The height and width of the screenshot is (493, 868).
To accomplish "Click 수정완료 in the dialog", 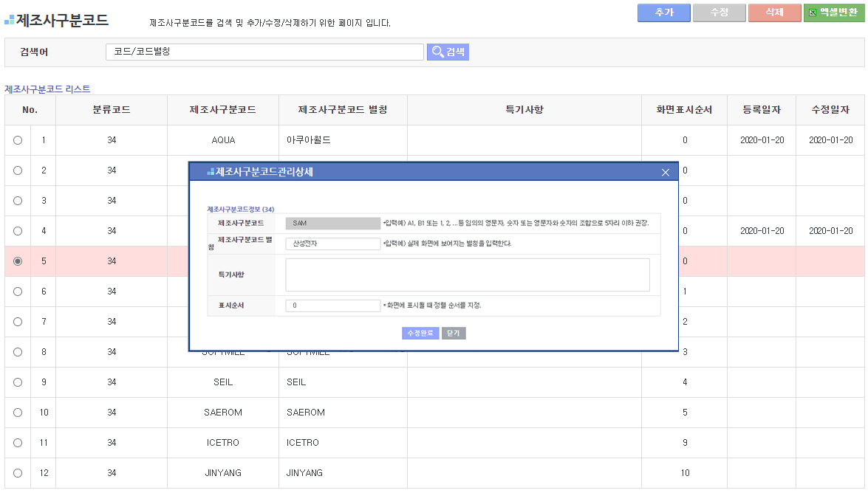I will (x=420, y=333).
